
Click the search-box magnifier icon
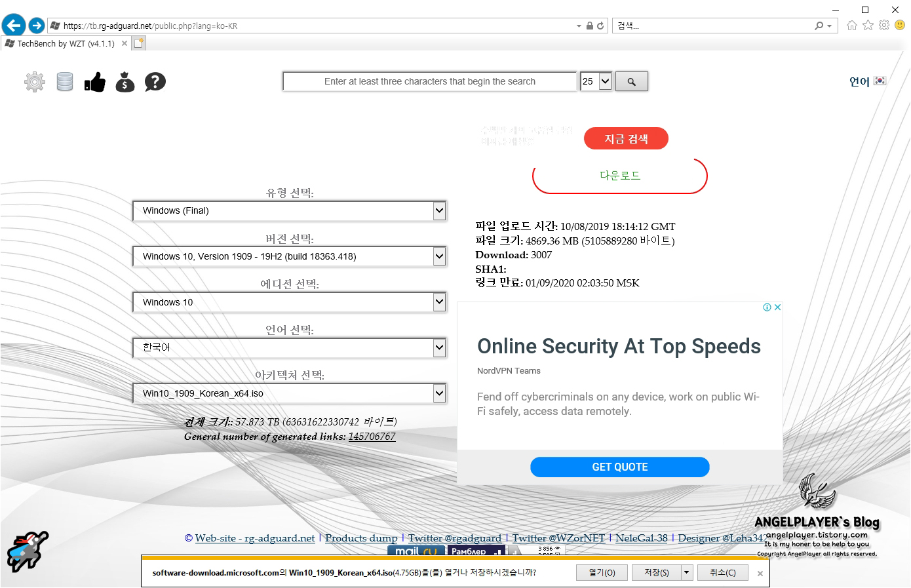click(819, 26)
